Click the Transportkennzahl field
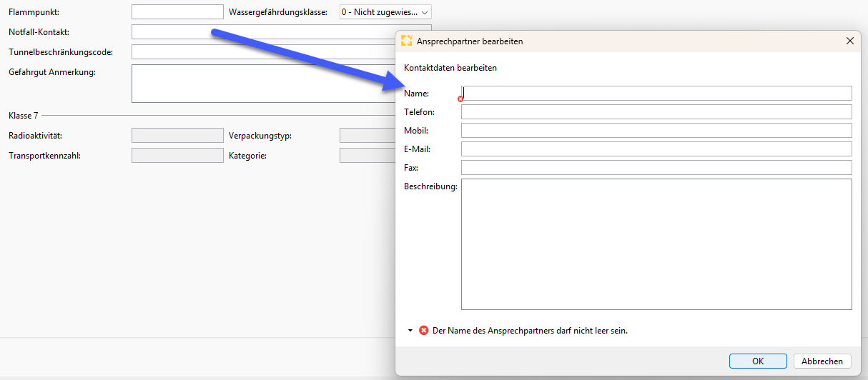 click(x=177, y=156)
